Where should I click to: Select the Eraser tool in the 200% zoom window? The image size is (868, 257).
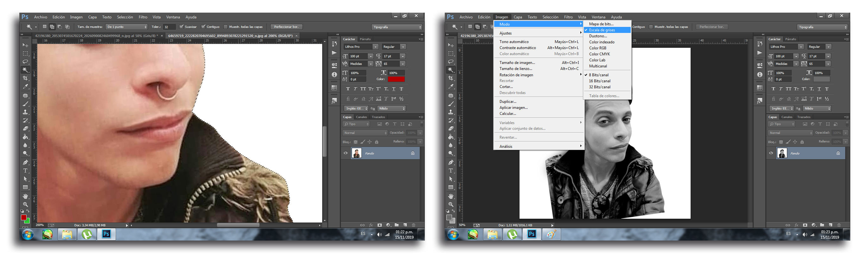25,129
